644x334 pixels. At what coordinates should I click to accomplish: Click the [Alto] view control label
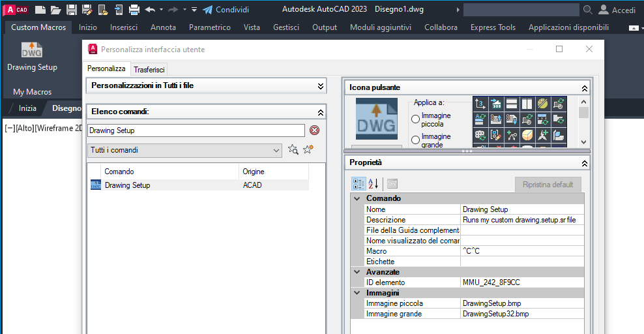tap(24, 128)
